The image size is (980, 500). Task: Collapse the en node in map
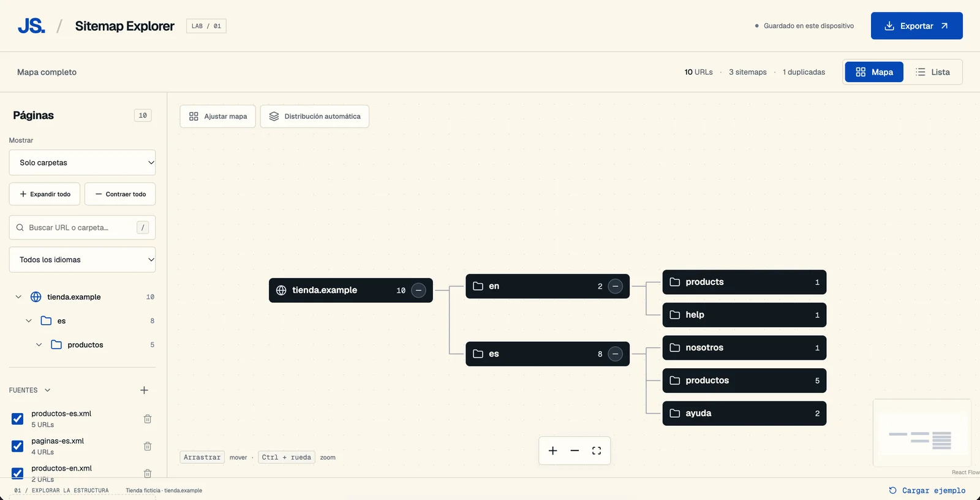[616, 286]
